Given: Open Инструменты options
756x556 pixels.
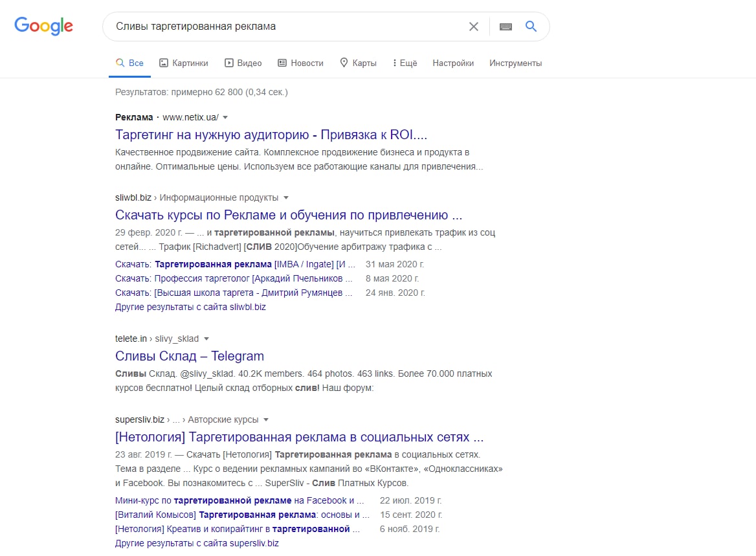Looking at the screenshot, I should (515, 63).
